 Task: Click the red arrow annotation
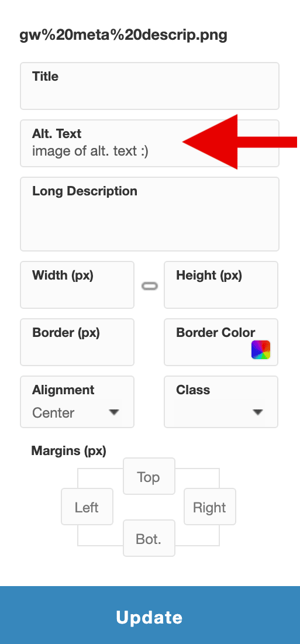pos(240,142)
